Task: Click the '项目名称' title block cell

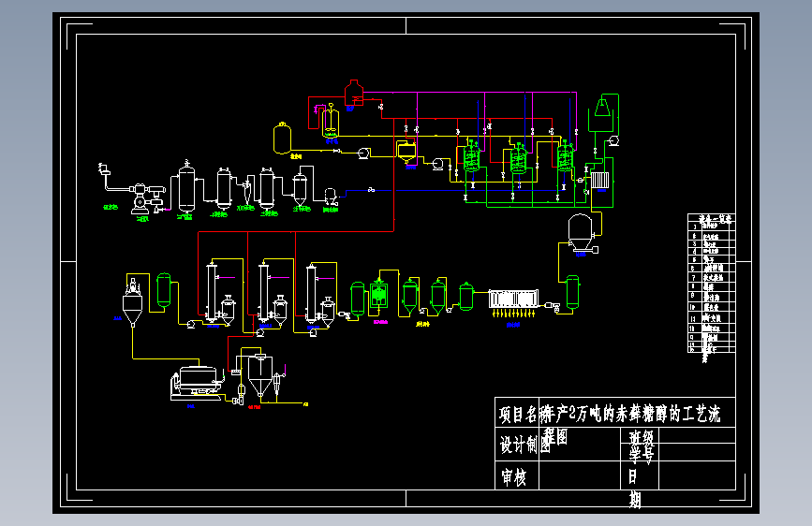Action: click(517, 414)
